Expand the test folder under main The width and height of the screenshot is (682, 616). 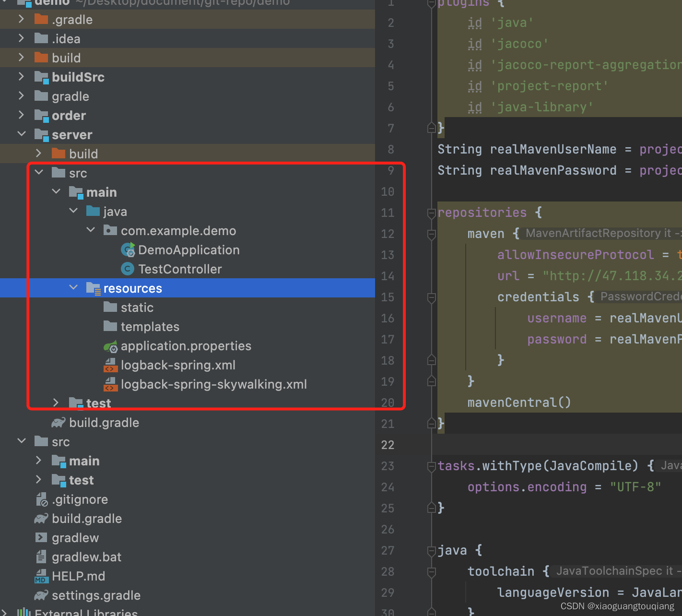(x=56, y=403)
